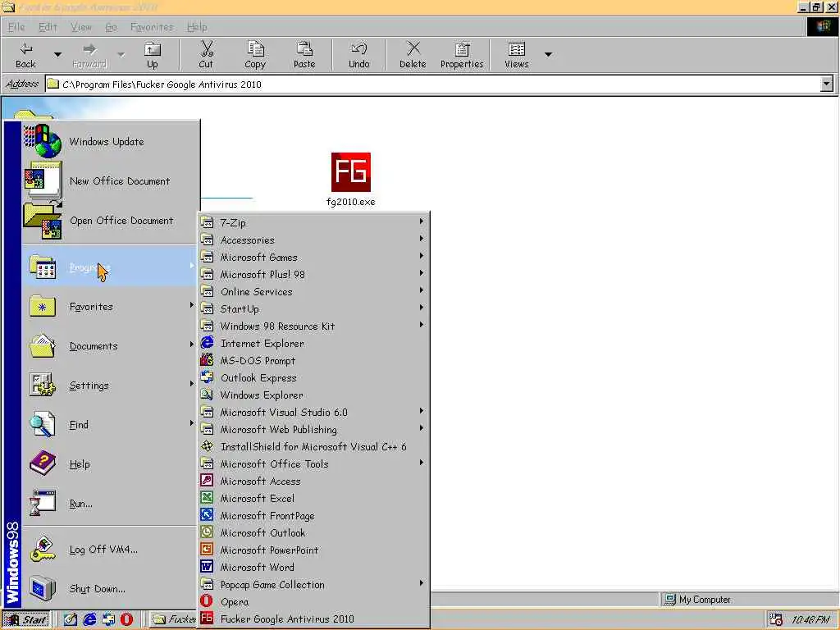
Task: Start Microsoft PowerPoint from Programs menu
Action: coord(313,550)
